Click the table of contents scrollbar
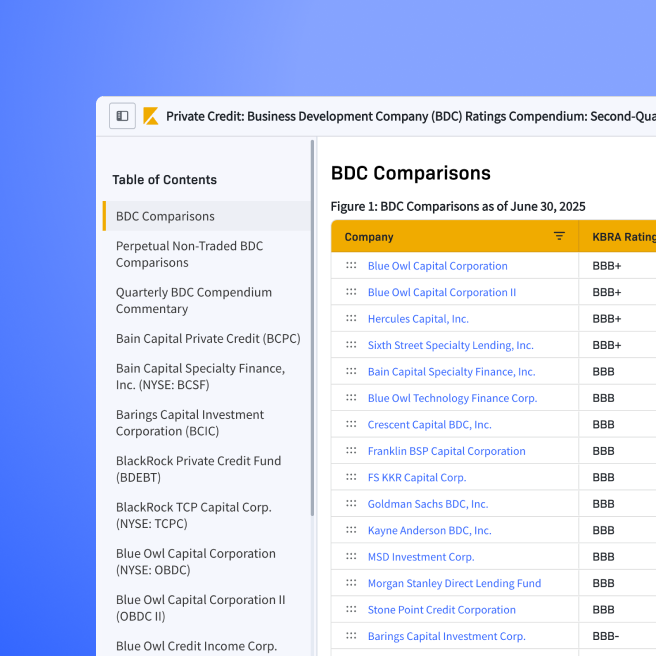 (x=312, y=328)
